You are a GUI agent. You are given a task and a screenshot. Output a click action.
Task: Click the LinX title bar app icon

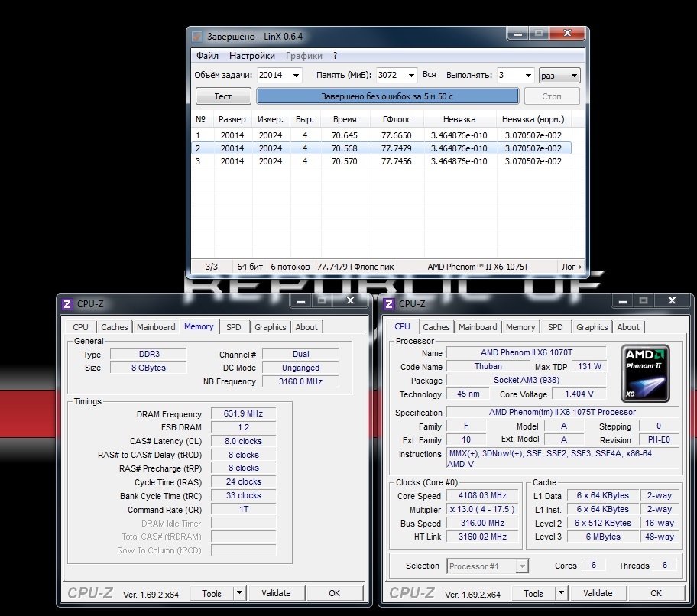tap(197, 37)
